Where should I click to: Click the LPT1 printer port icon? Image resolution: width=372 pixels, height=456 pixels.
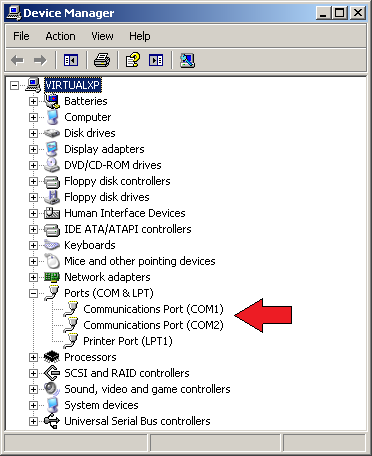click(x=71, y=341)
